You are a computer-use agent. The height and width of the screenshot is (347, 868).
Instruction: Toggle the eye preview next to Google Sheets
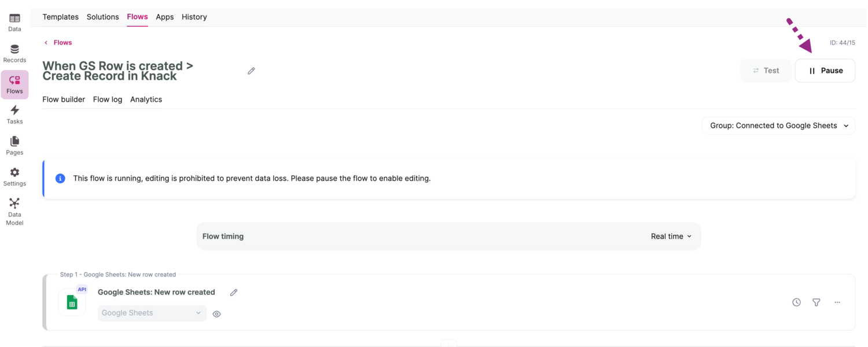pos(216,314)
